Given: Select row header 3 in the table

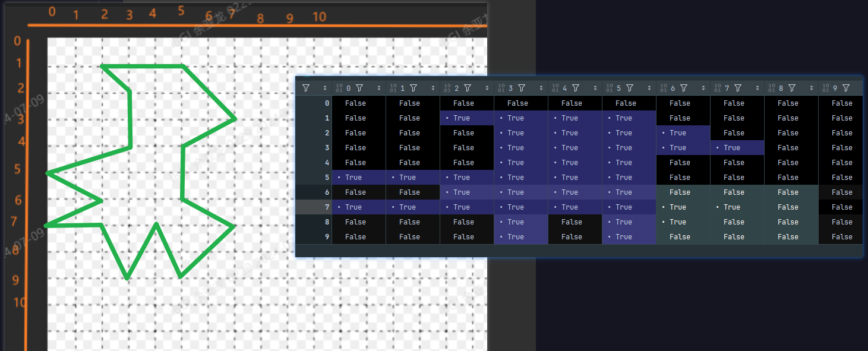Looking at the screenshot, I should click(314, 148).
